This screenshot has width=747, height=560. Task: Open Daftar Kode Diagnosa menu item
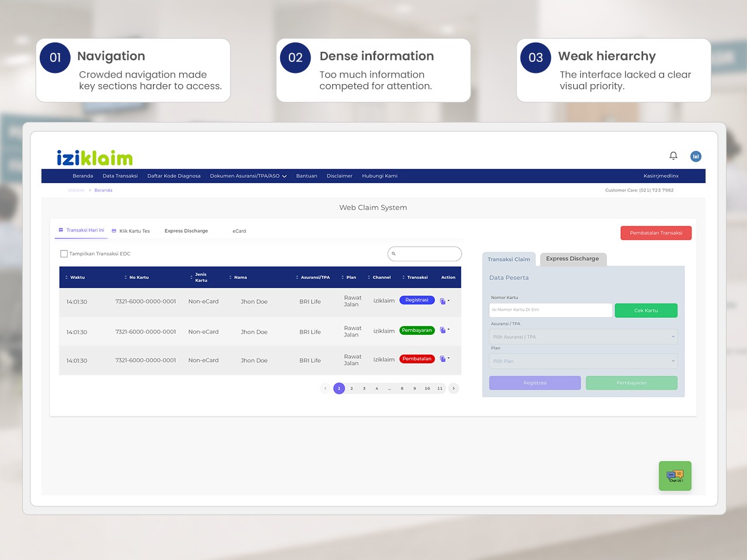174,176
